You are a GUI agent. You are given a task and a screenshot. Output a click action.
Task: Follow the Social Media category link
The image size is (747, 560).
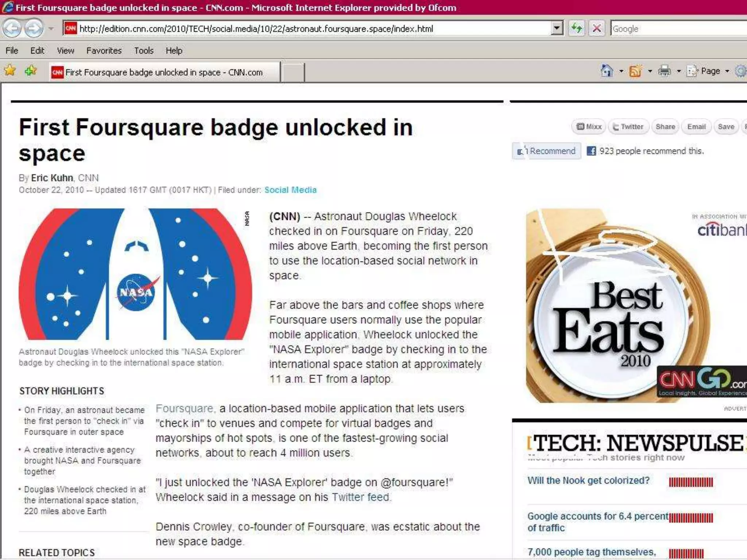coord(290,190)
